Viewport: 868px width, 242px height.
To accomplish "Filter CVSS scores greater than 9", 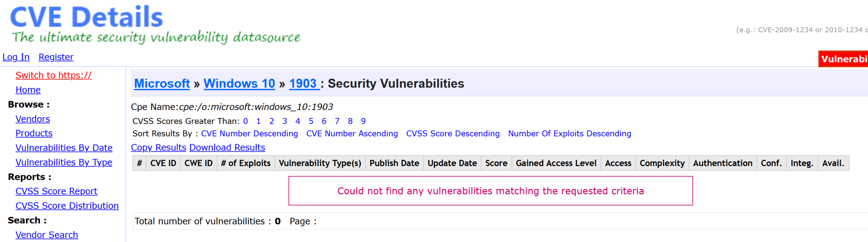I will (x=363, y=121).
